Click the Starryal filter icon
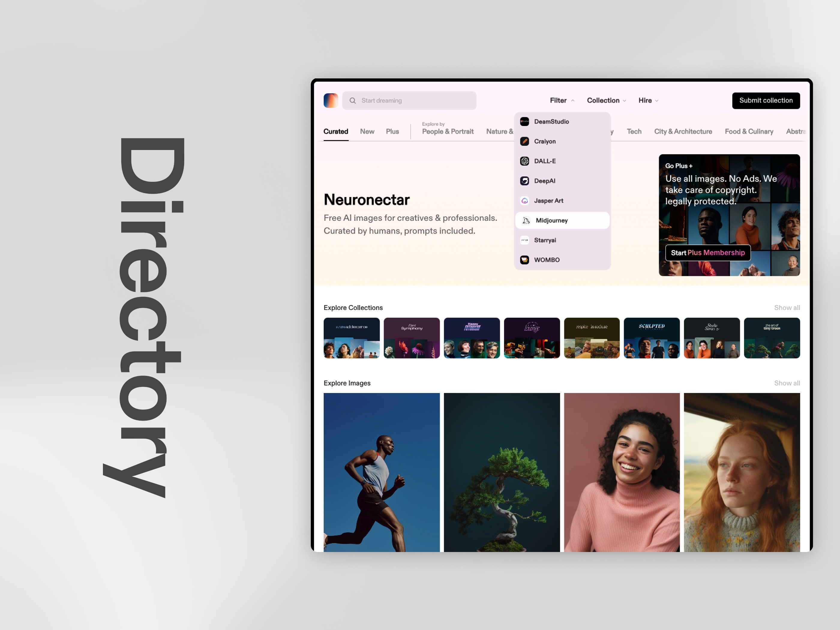The height and width of the screenshot is (630, 840). click(x=526, y=240)
